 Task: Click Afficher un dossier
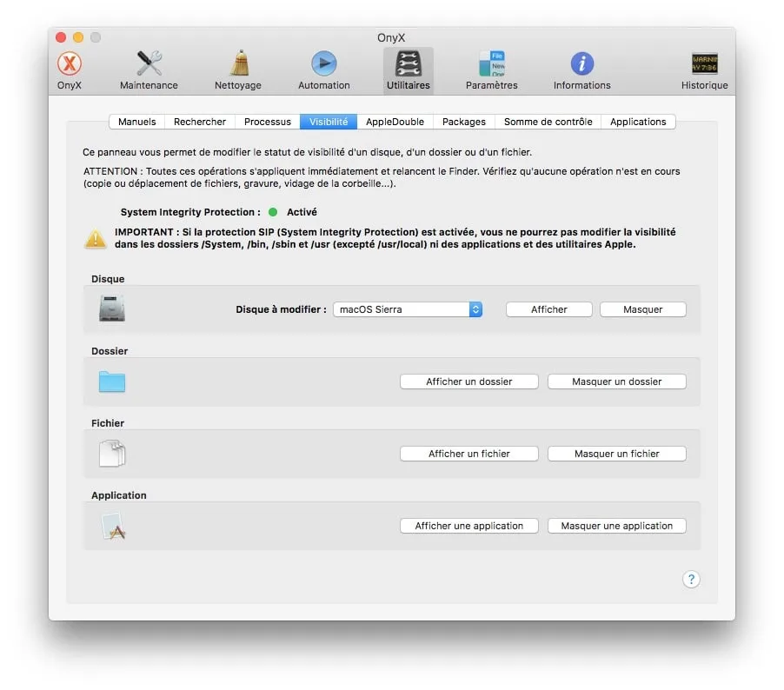(469, 381)
